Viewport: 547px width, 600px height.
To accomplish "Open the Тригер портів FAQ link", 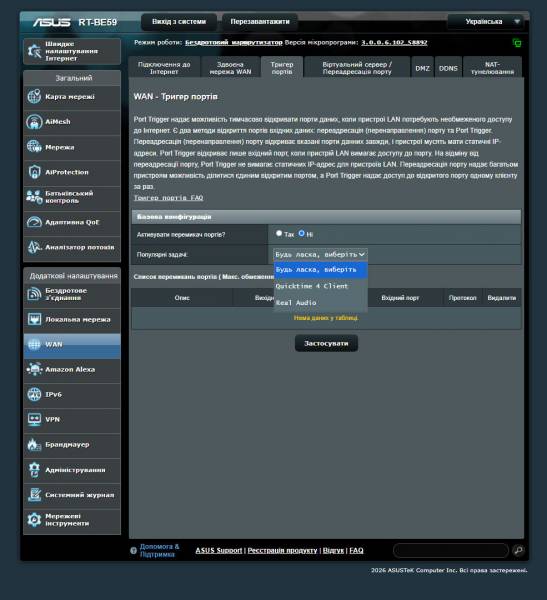I will (x=168, y=198).
